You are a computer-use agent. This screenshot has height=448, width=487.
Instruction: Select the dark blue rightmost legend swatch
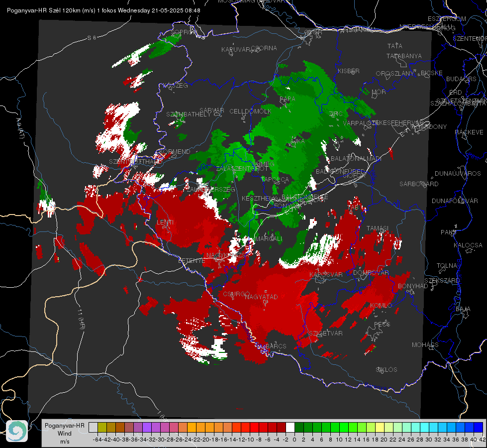479,427
